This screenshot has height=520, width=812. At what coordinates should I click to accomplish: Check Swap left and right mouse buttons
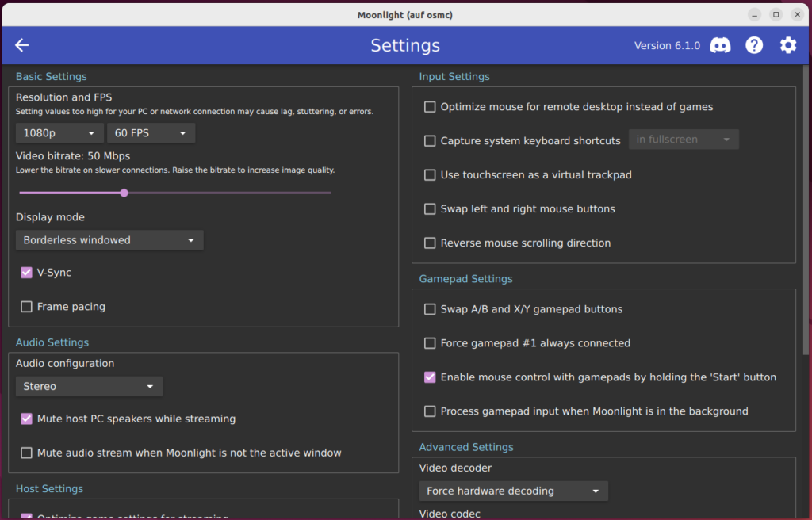point(430,209)
